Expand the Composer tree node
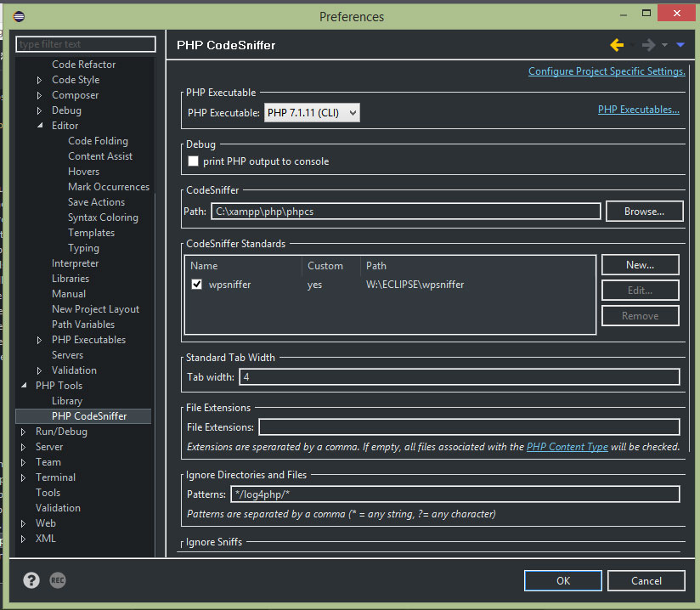 point(39,95)
